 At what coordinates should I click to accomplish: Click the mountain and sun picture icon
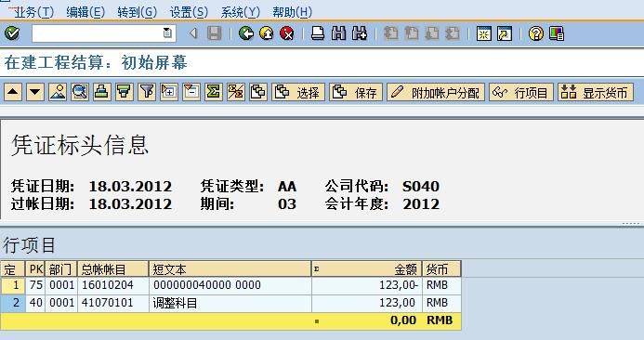(58, 92)
